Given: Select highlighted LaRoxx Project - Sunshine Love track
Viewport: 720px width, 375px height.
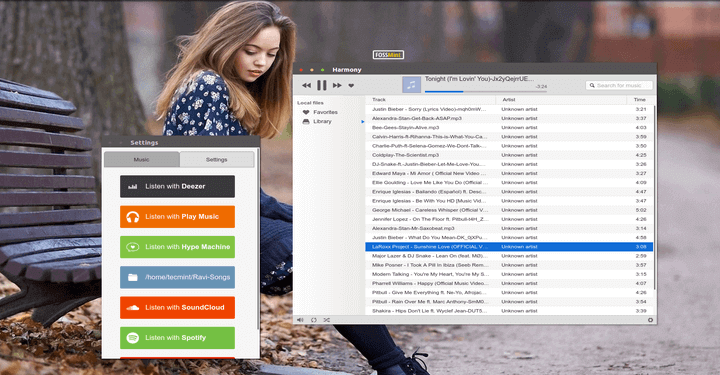Looking at the screenshot, I should 509,247.
